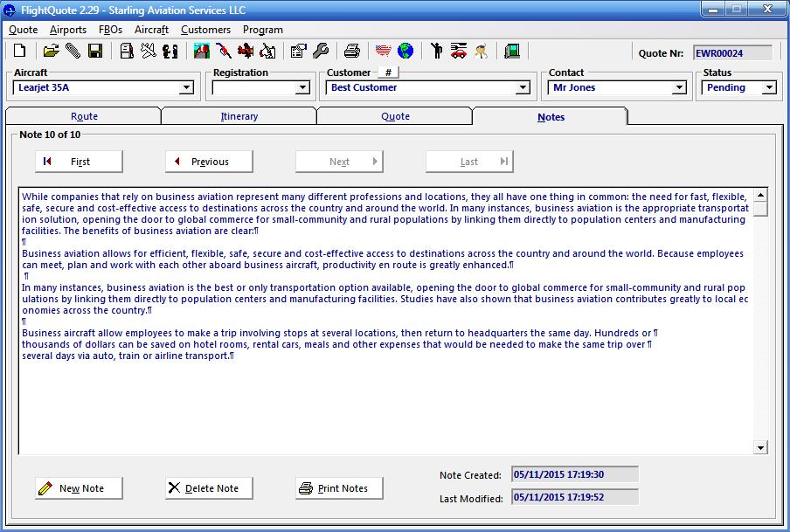Click the save floppy disk icon
The height and width of the screenshot is (532, 790).
(95, 52)
